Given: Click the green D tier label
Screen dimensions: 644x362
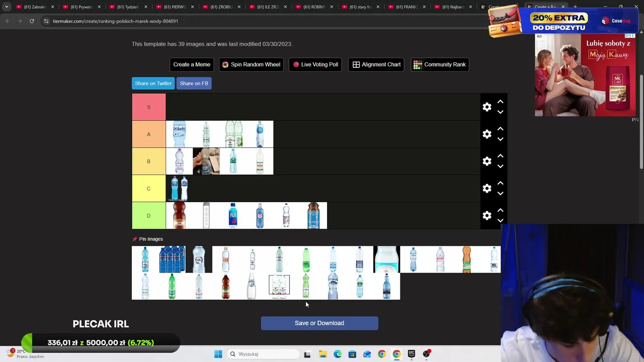Looking at the screenshot, I should coord(148,216).
